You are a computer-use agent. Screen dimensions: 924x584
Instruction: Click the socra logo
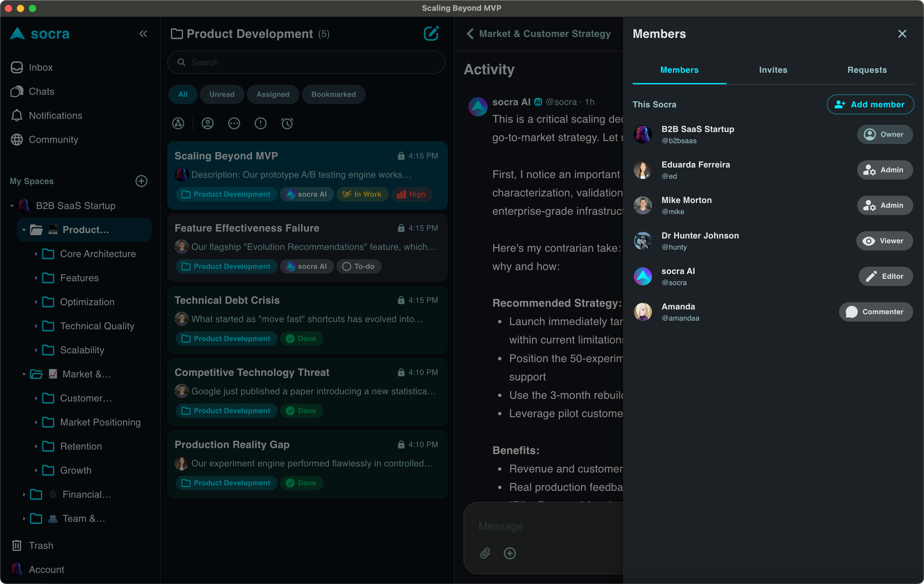pyautogui.click(x=40, y=34)
